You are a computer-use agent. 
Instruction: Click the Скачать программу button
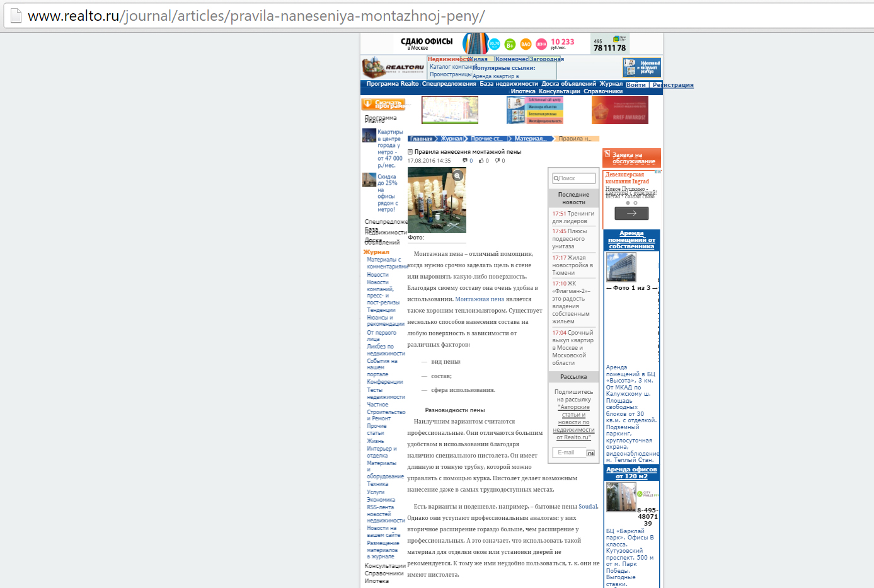(384, 104)
